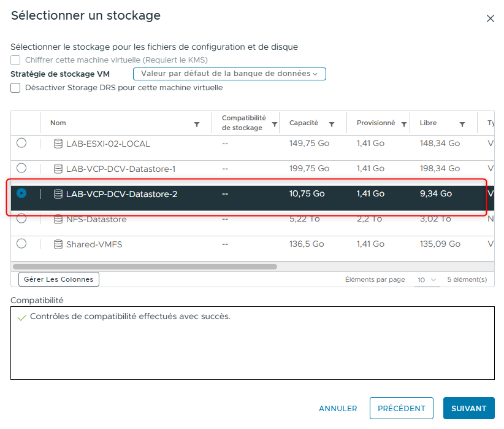Click the datastore icon beside NFS-Datastore
The height and width of the screenshot is (429, 504).
click(58, 218)
